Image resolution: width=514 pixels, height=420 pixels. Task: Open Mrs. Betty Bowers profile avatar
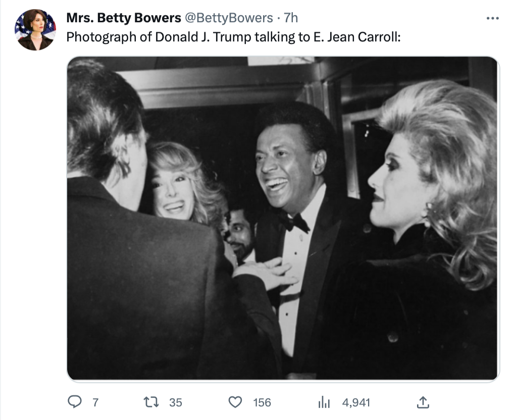point(35,30)
